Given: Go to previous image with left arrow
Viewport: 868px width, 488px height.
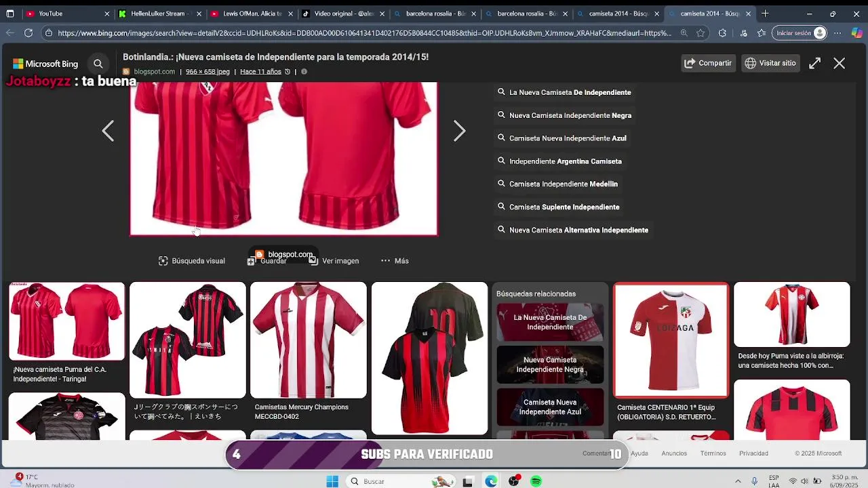Looking at the screenshot, I should (x=108, y=131).
